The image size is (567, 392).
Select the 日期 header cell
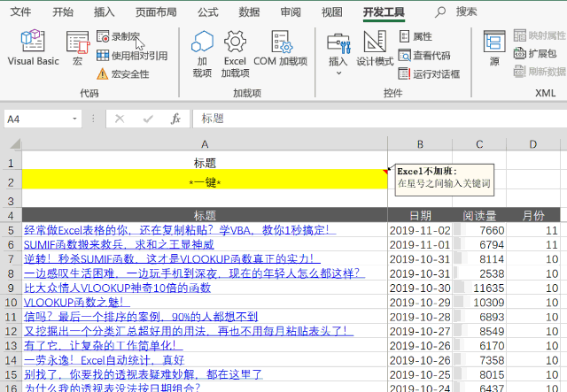[x=420, y=215]
